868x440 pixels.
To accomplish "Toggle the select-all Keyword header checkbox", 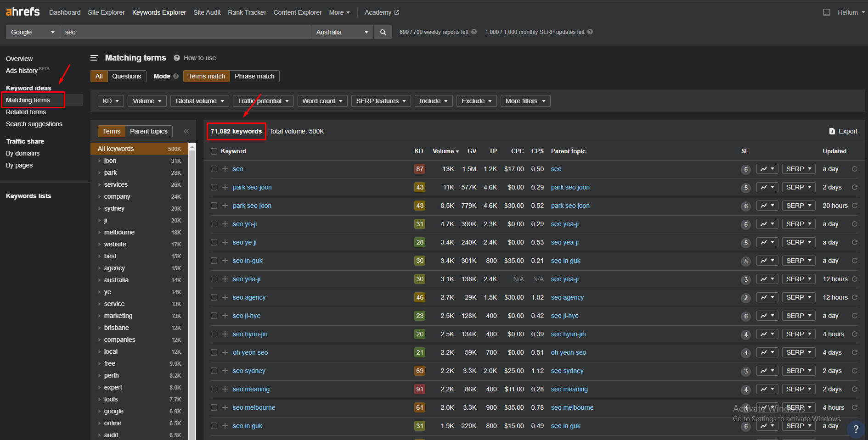I will [214, 151].
